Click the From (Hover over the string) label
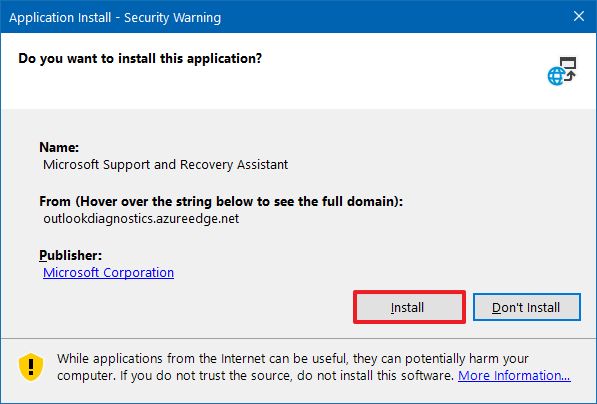Viewport: 597px width, 404px height. (x=221, y=201)
